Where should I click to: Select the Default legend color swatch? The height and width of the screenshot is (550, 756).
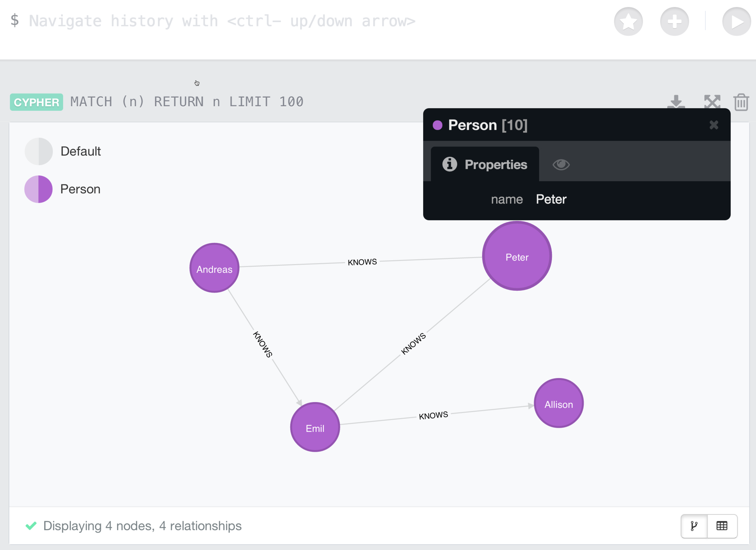(x=39, y=151)
